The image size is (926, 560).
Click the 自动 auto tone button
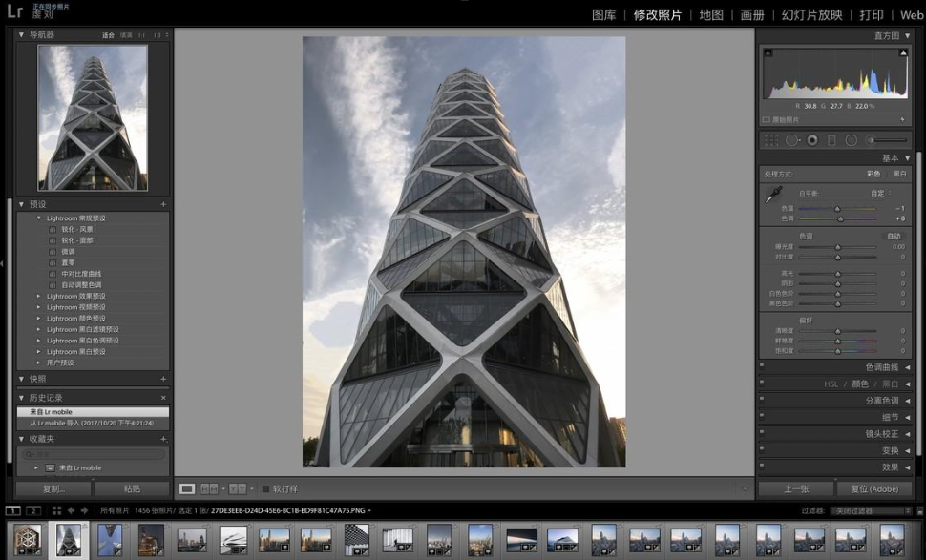(x=894, y=236)
